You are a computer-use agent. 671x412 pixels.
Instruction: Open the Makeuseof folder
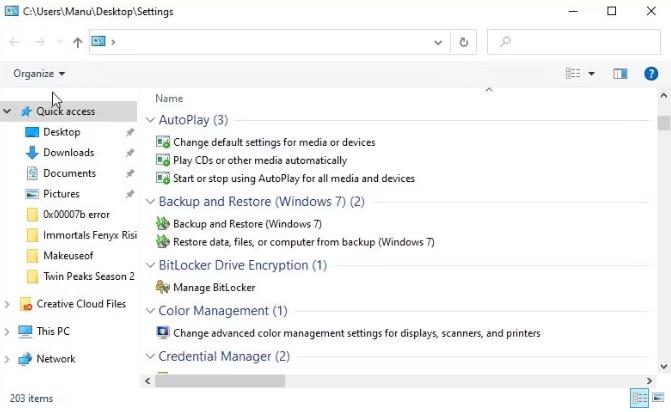pyautogui.click(x=68, y=255)
